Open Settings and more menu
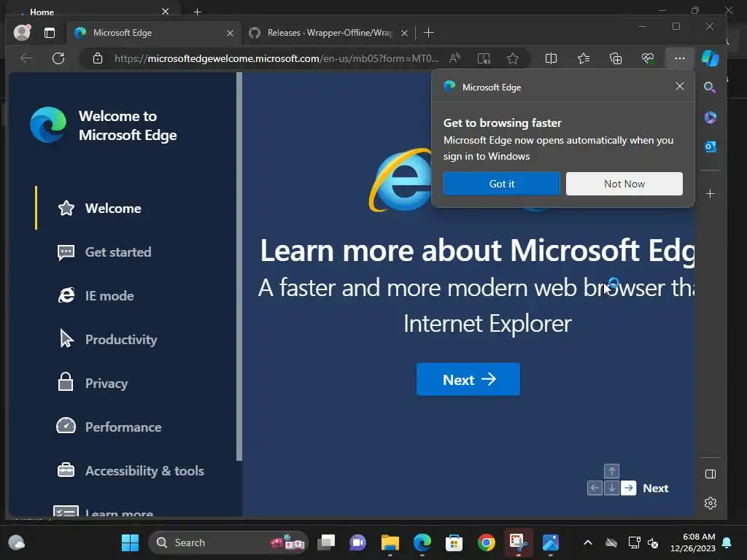The height and width of the screenshot is (560, 747). pyautogui.click(x=679, y=58)
